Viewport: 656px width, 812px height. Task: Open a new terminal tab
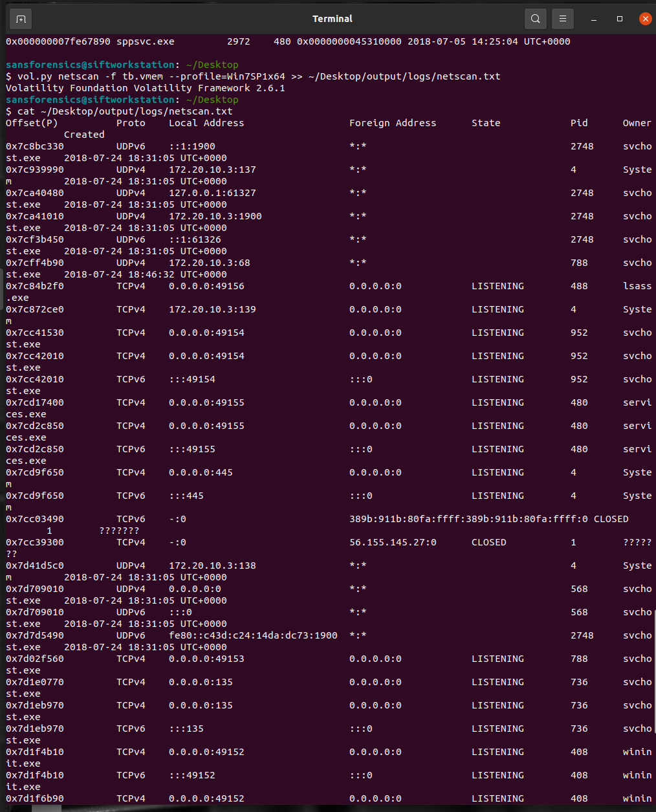coord(21,19)
